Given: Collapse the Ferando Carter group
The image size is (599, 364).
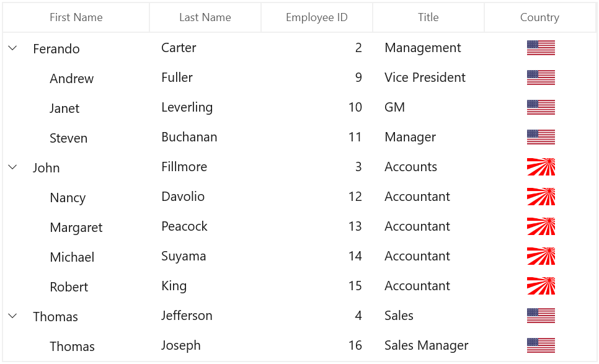Looking at the screenshot, I should pyautogui.click(x=12, y=48).
